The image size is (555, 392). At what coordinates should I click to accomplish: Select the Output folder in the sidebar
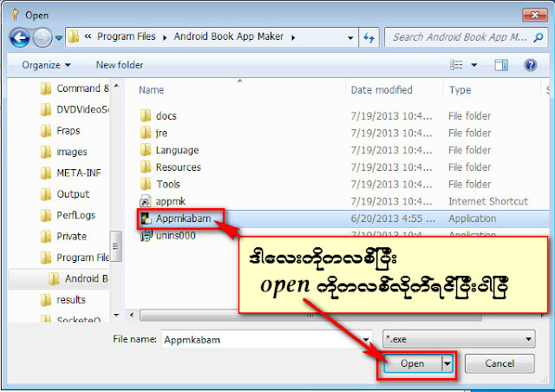[x=65, y=194]
